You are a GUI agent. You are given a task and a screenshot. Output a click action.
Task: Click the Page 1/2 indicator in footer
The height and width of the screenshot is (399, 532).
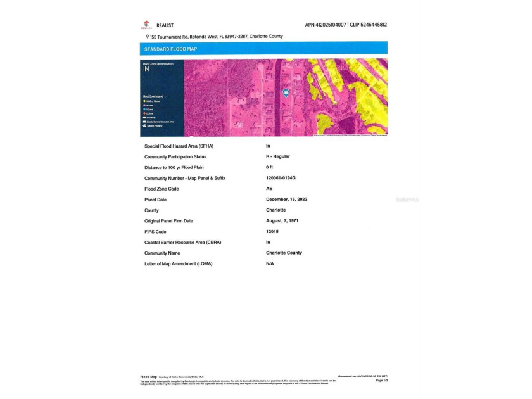coord(381,380)
